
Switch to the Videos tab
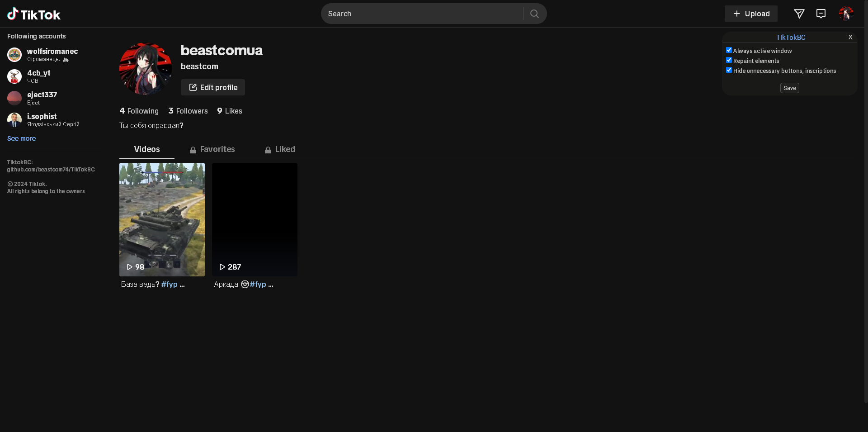147,149
